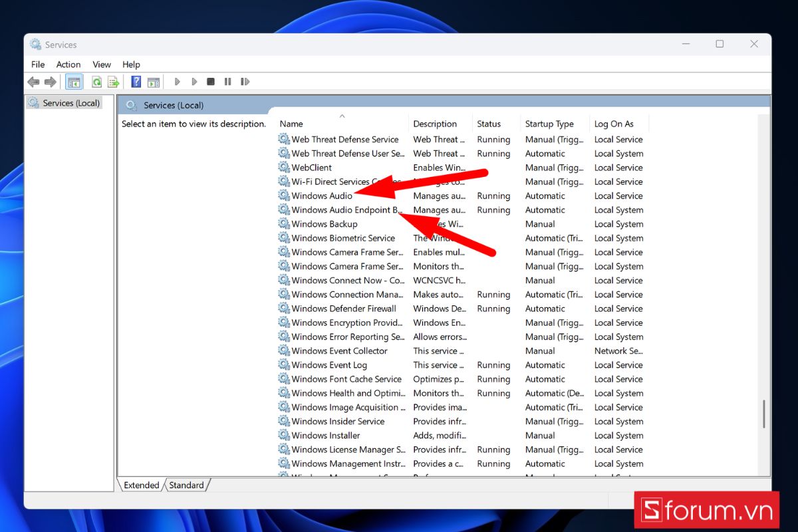Select the Windows Connection Mana... service
The image size is (798, 532).
[347, 295]
